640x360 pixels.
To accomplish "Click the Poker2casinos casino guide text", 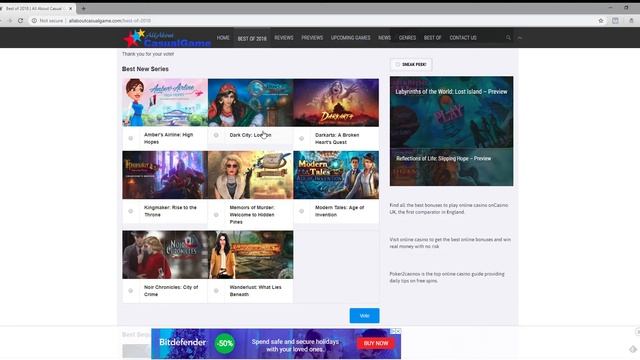I will coord(447,277).
